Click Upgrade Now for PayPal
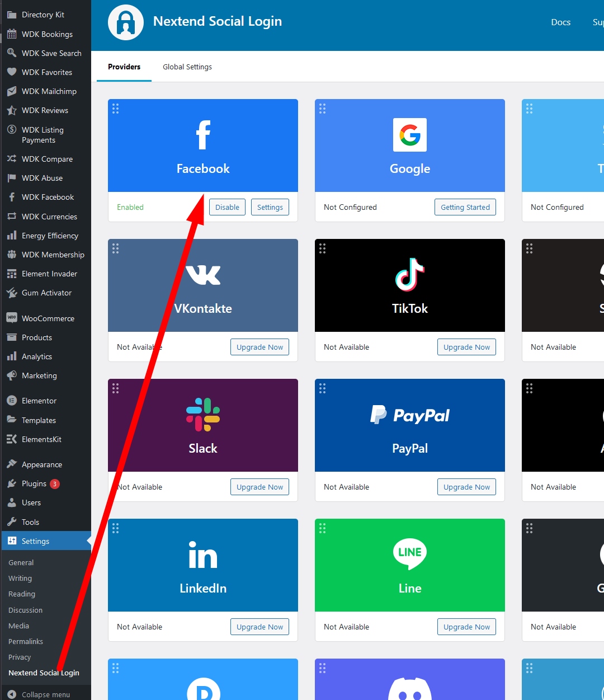Image resolution: width=604 pixels, height=700 pixels. 467,487
